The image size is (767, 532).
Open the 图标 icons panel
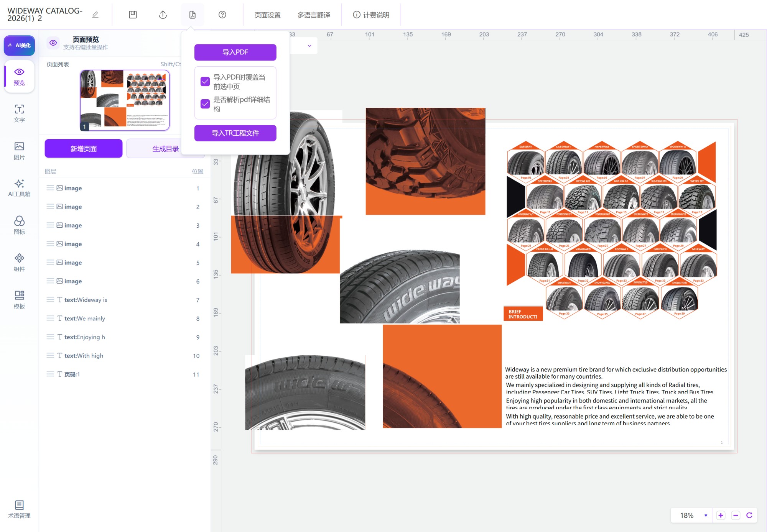pyautogui.click(x=19, y=225)
